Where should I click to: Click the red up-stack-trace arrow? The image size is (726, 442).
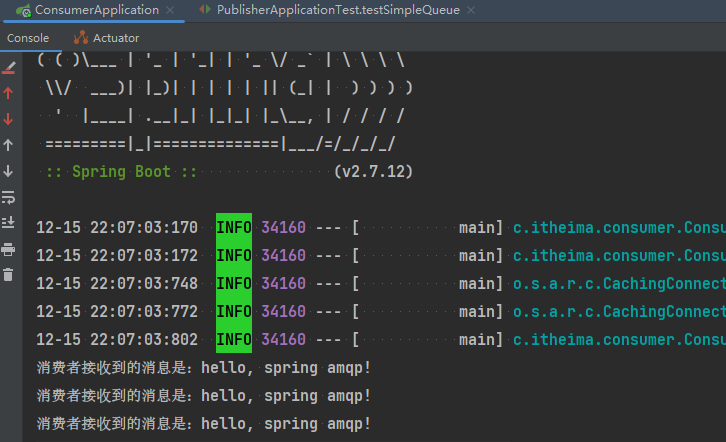coord(9,93)
